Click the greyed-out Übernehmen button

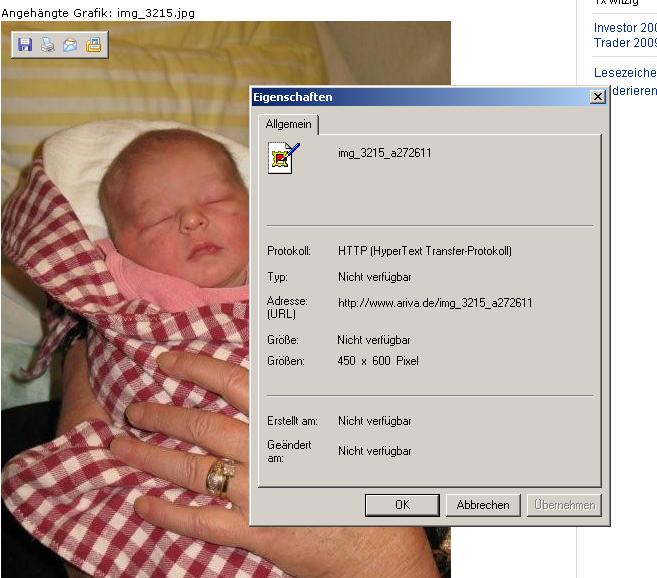pyautogui.click(x=564, y=505)
